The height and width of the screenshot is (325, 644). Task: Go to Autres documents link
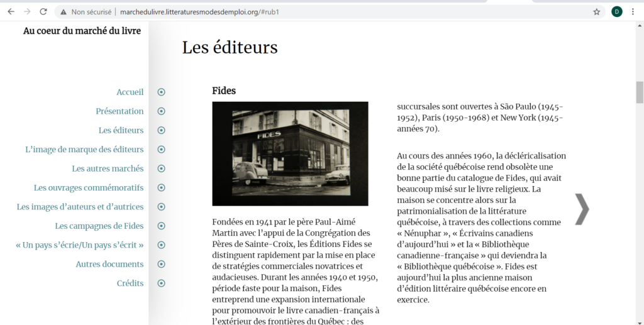click(109, 264)
